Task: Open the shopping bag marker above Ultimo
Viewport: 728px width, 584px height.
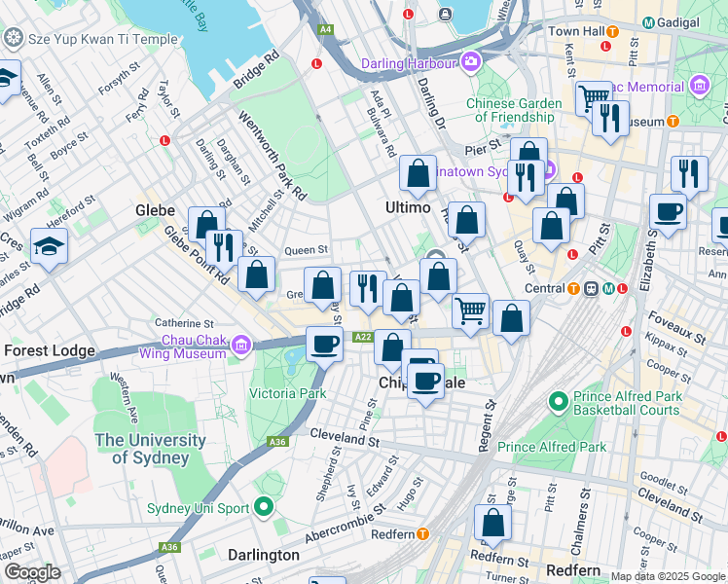Action: 418,173
